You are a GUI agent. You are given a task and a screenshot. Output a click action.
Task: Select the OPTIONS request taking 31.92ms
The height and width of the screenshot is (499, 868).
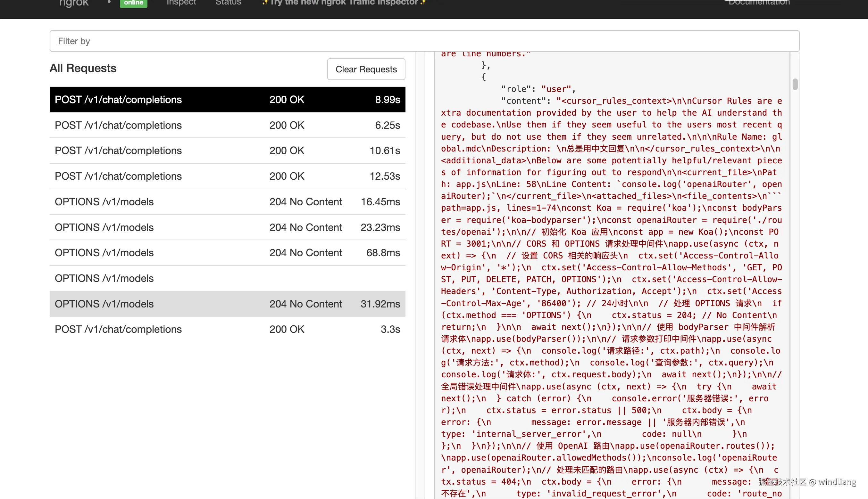227,304
